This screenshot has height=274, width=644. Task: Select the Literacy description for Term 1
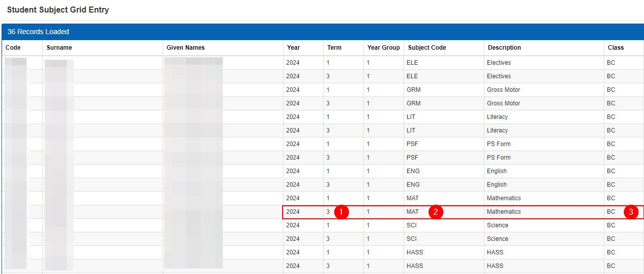point(497,117)
